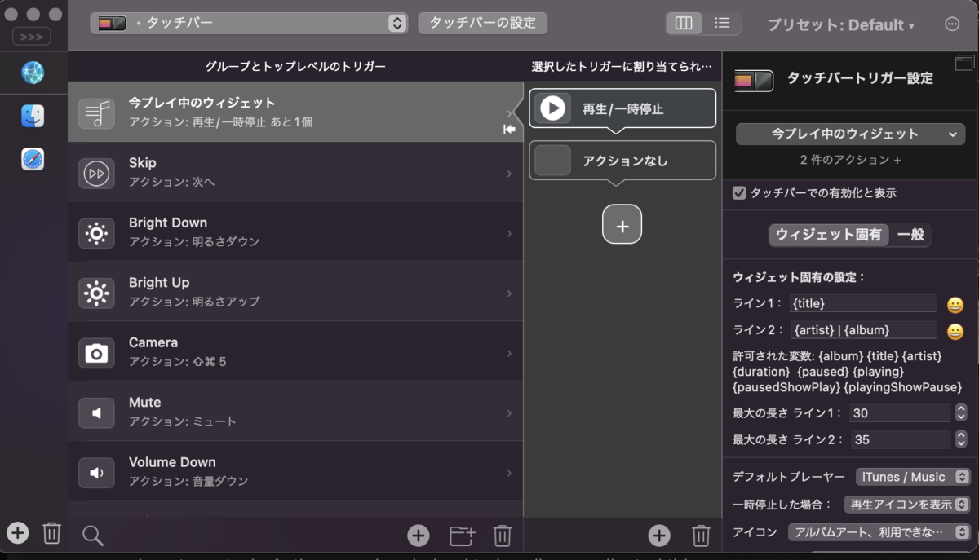
Task: Switch to column view layout toggle
Action: (x=684, y=23)
